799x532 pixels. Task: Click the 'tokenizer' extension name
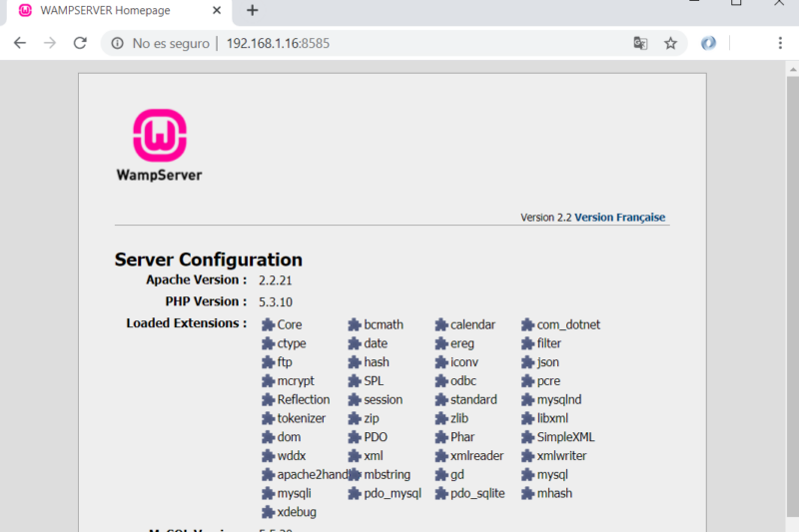(302, 418)
